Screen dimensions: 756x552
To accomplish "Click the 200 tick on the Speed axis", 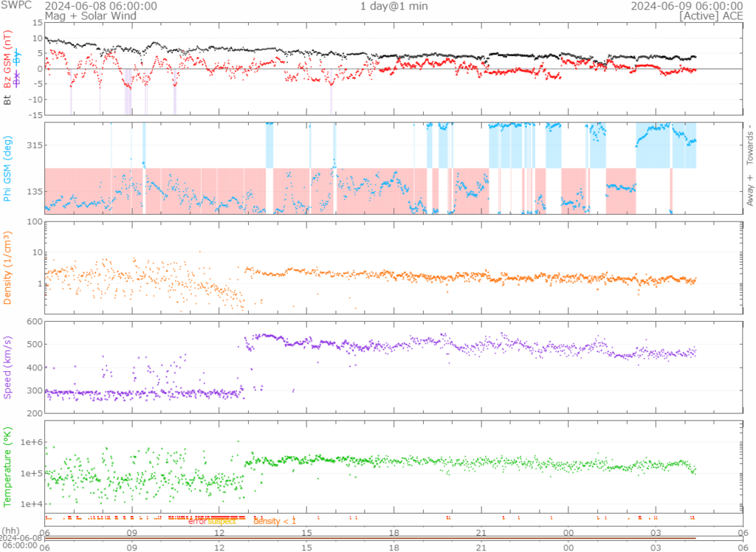I will coord(35,413).
